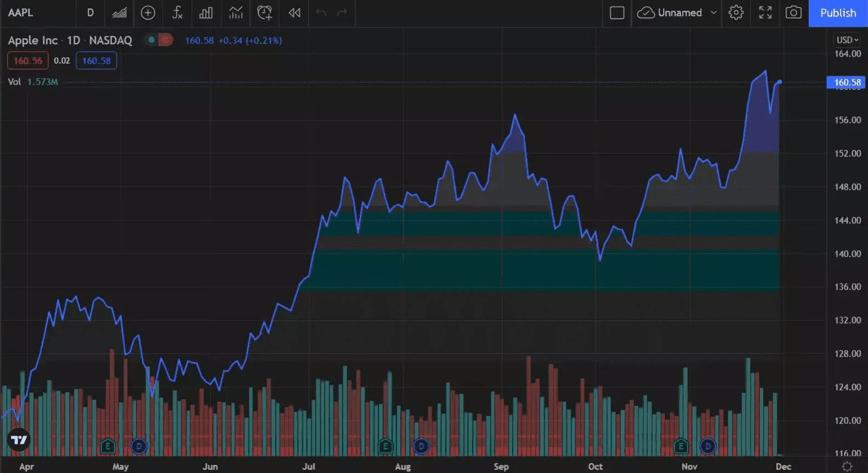This screenshot has width=868, height=473.
Task: Toggle the market status pill beside NASDAQ
Action: 158,40
